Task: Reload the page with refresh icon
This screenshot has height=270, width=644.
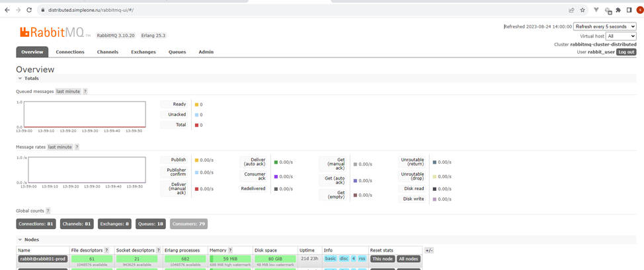Action: coord(29,10)
